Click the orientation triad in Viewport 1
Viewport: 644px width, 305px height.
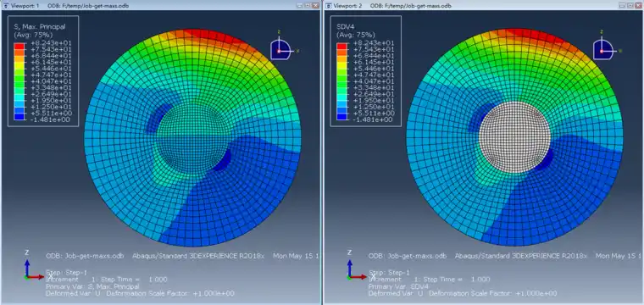34,269
